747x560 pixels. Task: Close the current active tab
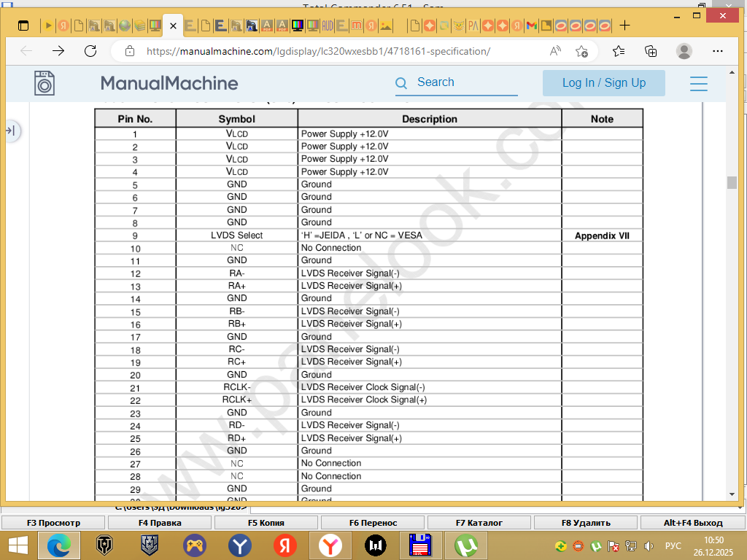tap(174, 26)
